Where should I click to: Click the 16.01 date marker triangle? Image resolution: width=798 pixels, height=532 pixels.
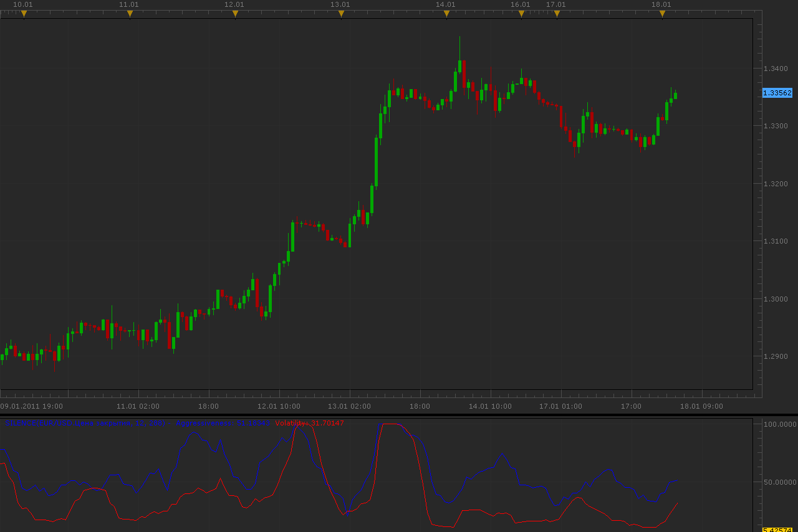tap(521, 14)
